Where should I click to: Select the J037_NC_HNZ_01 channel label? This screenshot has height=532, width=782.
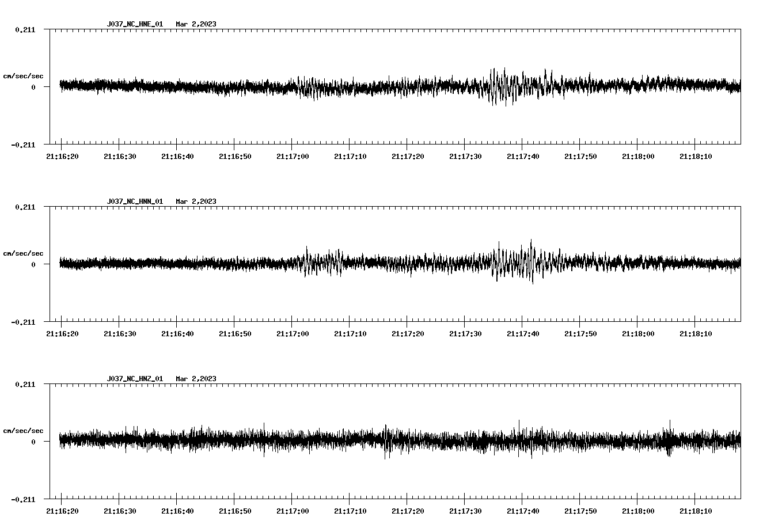[135, 378]
